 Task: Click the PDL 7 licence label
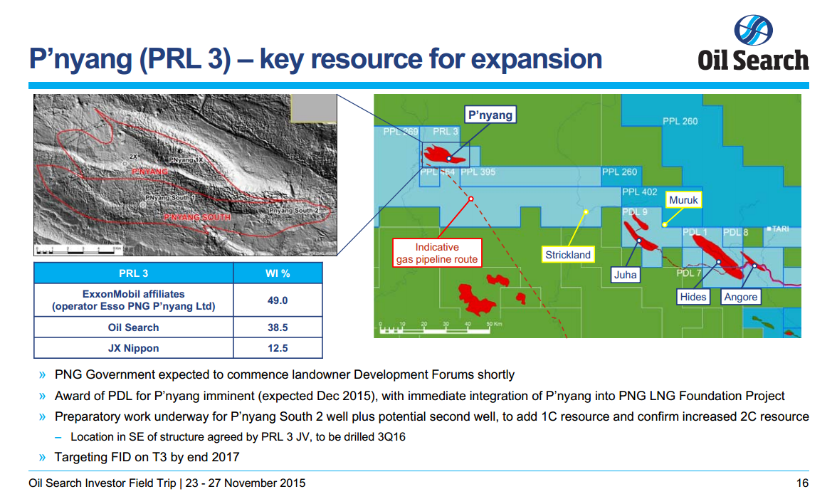pyautogui.click(x=689, y=273)
